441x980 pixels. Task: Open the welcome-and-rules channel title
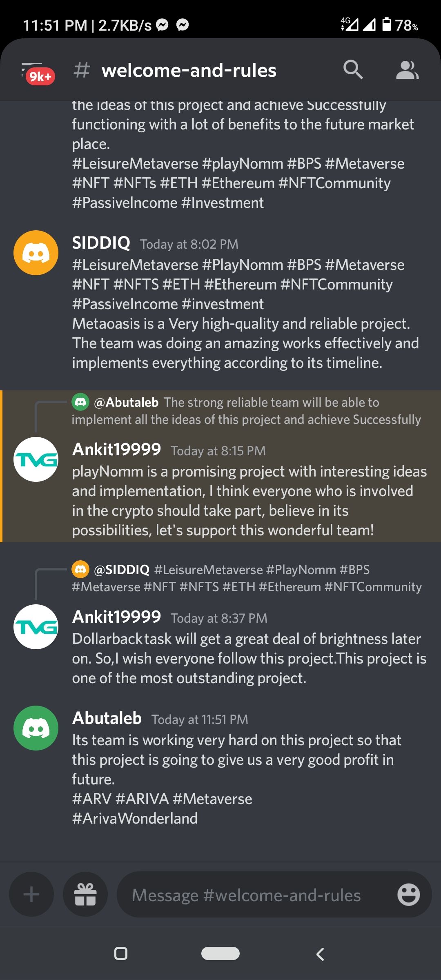(x=189, y=70)
